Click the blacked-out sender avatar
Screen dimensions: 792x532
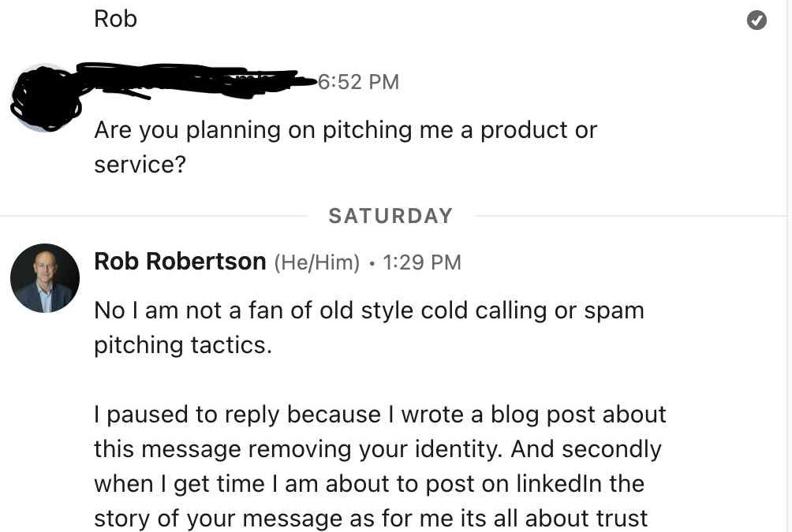pos(46,99)
